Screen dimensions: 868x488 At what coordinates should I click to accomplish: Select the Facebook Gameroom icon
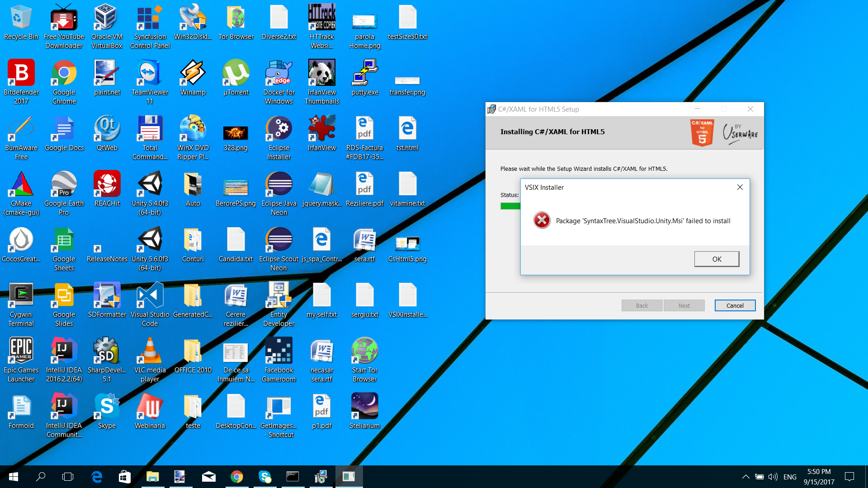278,360
